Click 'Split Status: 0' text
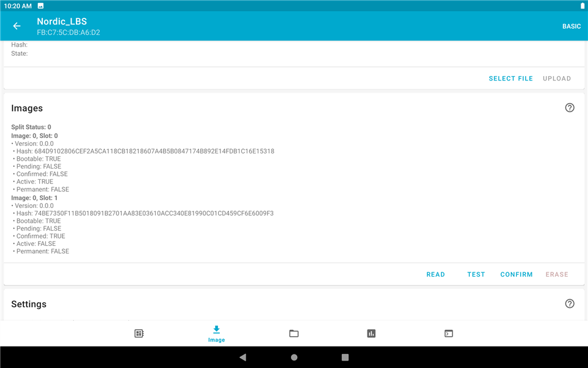588x368 pixels. click(31, 127)
